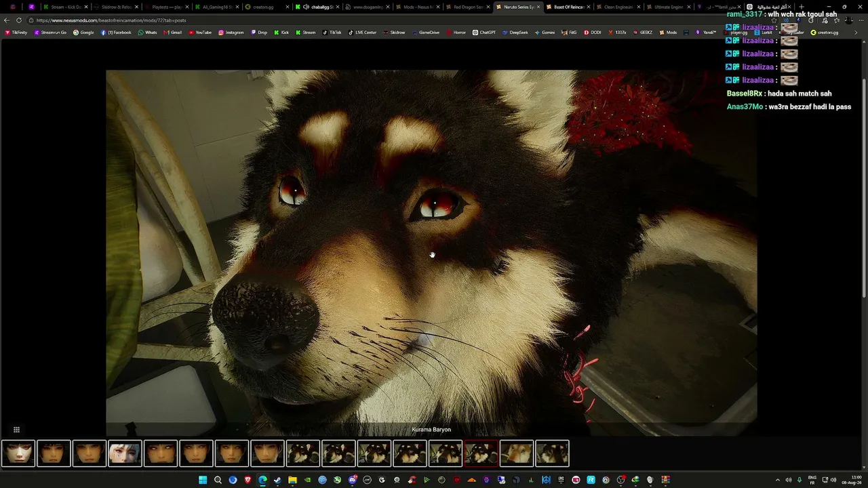The width and height of the screenshot is (868, 488).
Task: Switch to the Stream - Kick tab
Action: tap(65, 7)
